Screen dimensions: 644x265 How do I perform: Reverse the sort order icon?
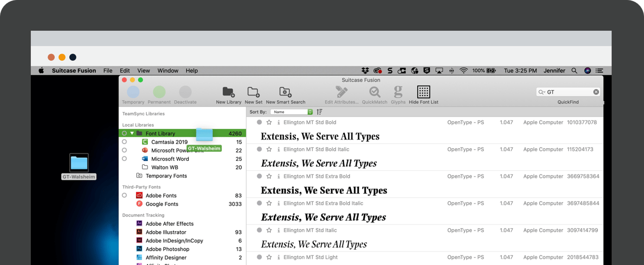[x=319, y=112]
